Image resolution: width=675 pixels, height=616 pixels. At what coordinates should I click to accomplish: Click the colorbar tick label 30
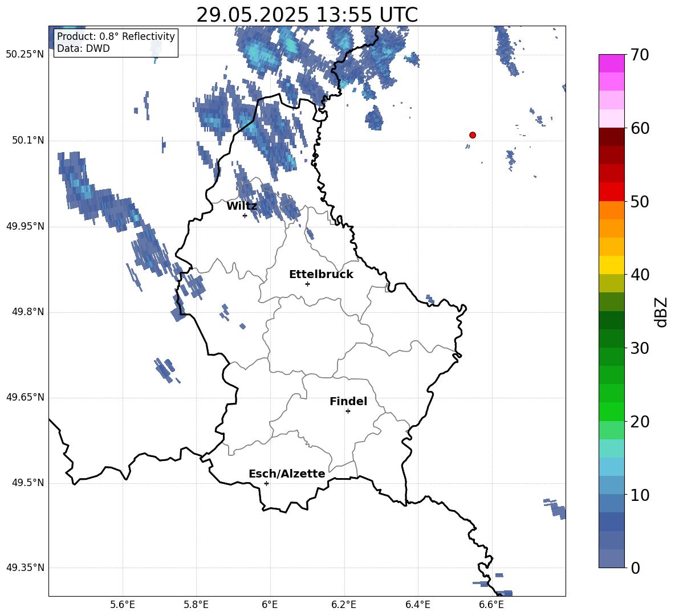point(640,348)
